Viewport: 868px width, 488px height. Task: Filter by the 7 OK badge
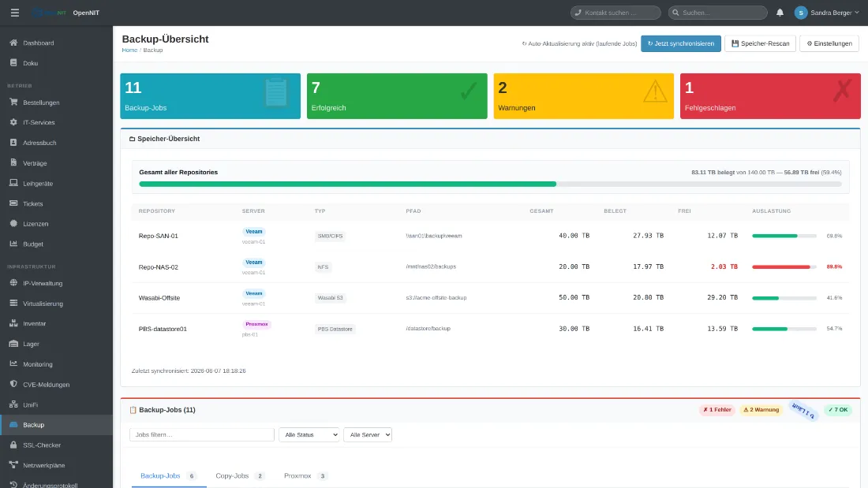click(x=838, y=410)
